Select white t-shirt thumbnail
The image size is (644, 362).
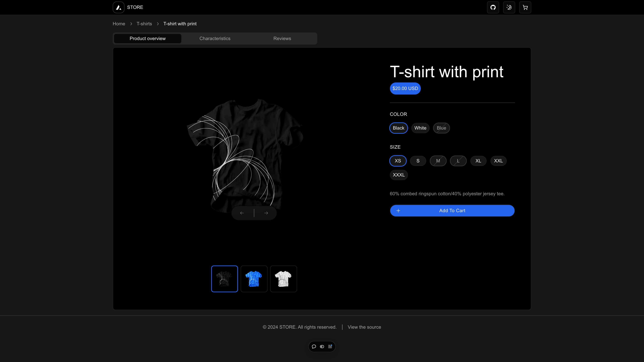(284, 279)
